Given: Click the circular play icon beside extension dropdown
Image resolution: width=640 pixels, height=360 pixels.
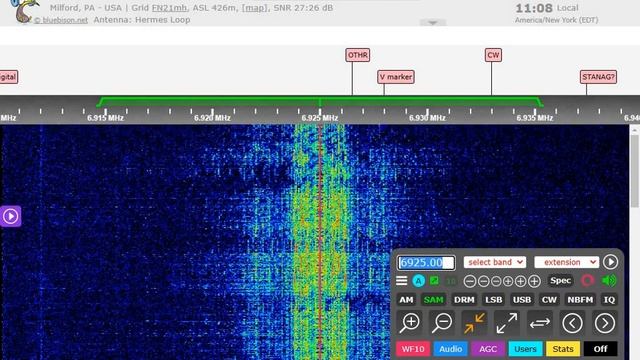Looking at the screenshot, I should 610,262.
